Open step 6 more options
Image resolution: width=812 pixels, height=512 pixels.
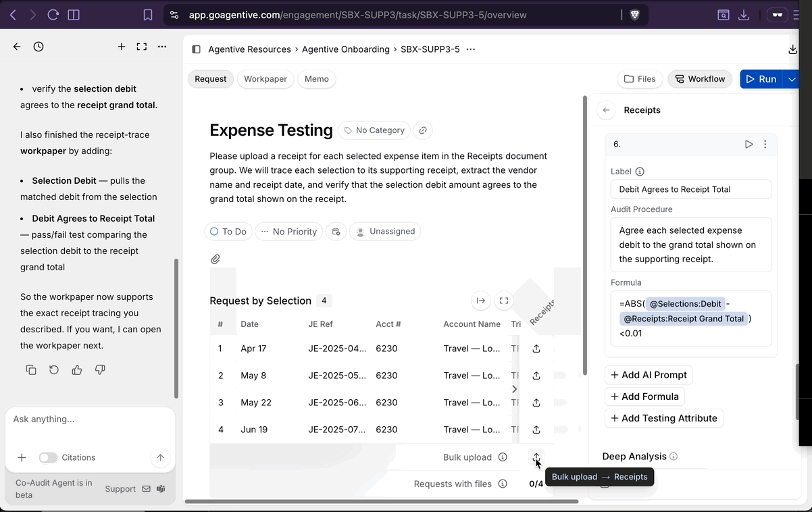[x=765, y=144]
